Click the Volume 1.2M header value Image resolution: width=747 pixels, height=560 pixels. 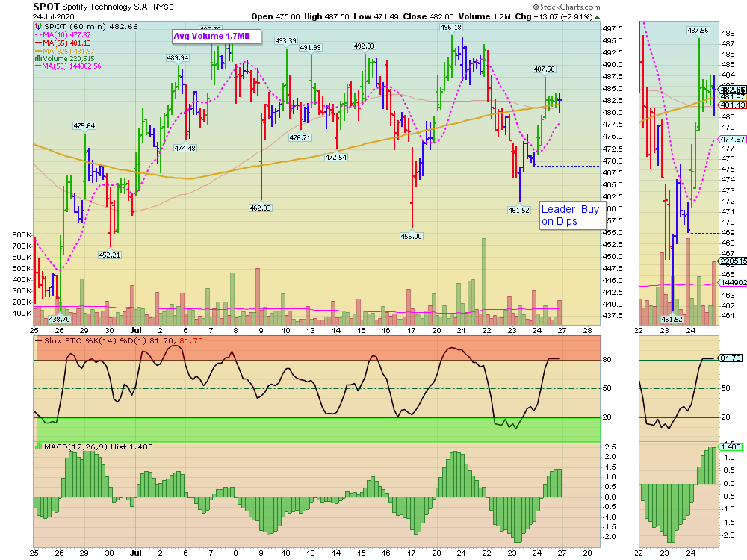(485, 16)
